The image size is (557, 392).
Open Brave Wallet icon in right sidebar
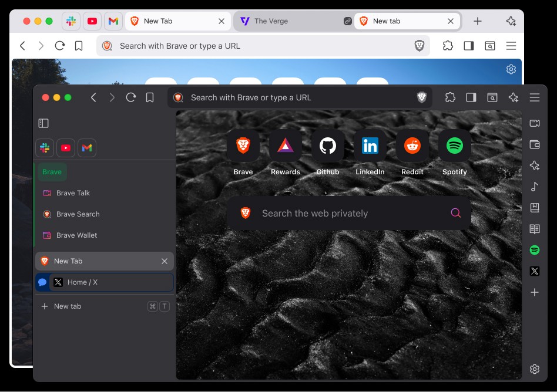point(534,144)
